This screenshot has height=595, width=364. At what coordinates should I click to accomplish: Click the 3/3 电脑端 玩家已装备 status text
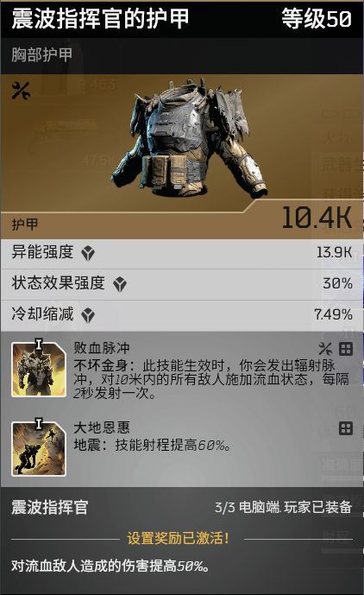coord(283,507)
